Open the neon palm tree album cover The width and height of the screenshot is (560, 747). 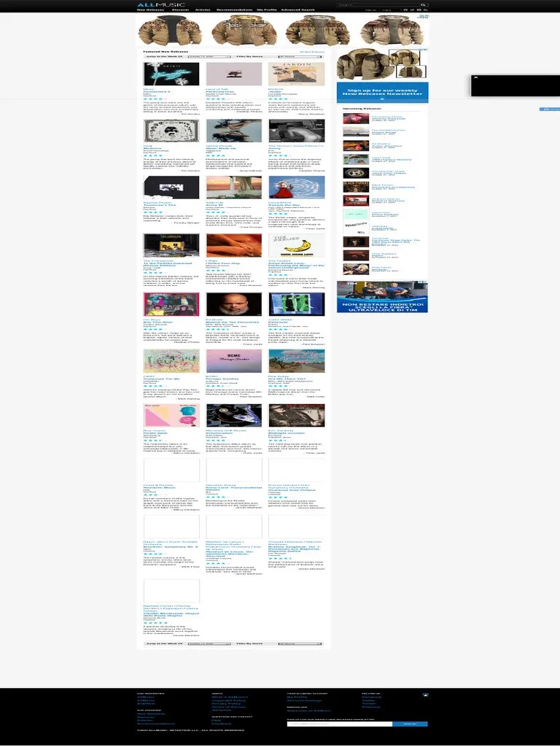[171, 74]
